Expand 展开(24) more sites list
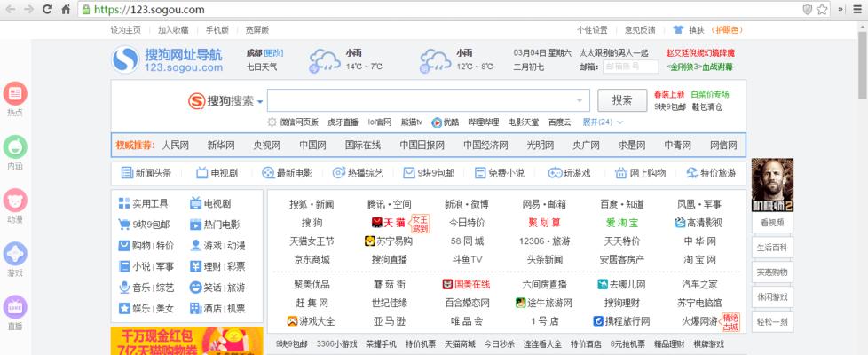 pos(603,122)
